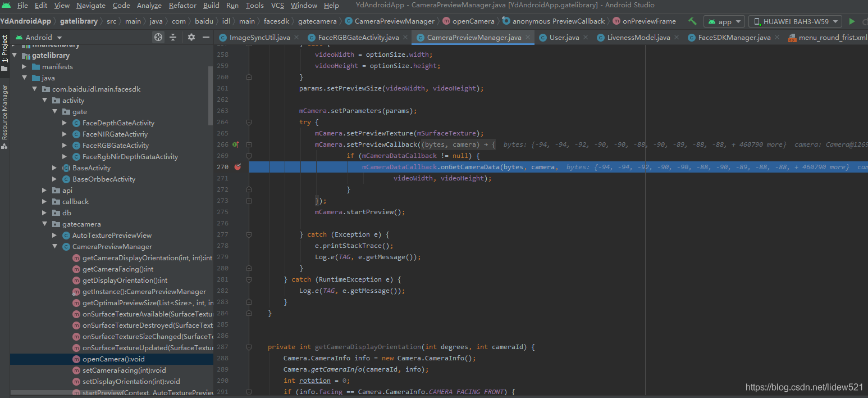
Task: Select setCameraFacing(int):void method
Action: click(124, 370)
